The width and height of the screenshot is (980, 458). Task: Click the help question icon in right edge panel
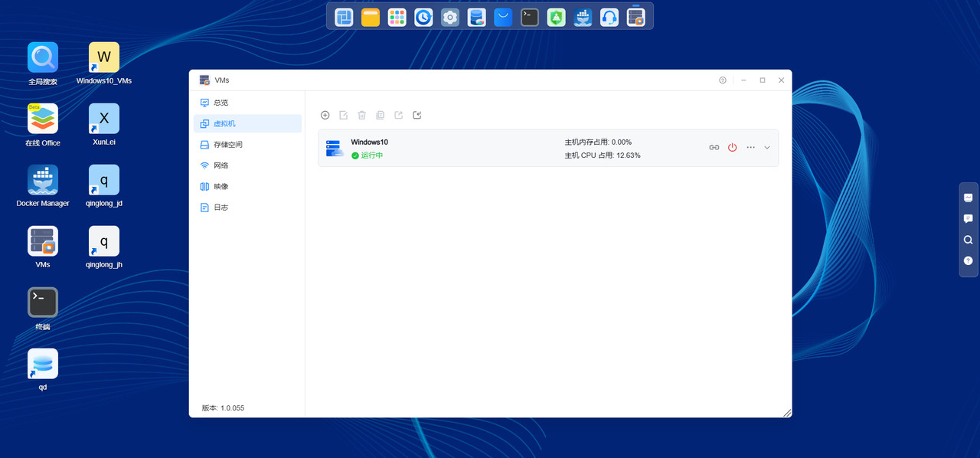click(x=969, y=261)
